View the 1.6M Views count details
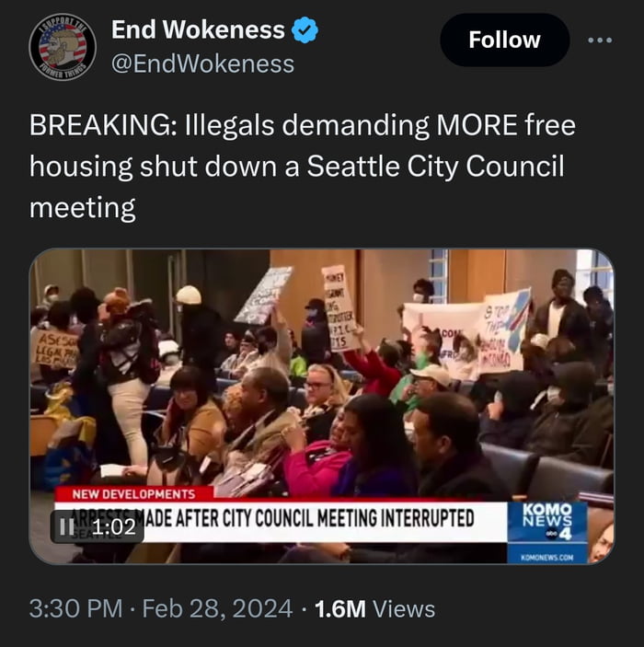Image resolution: width=644 pixels, height=647 pixels. pos(374,608)
